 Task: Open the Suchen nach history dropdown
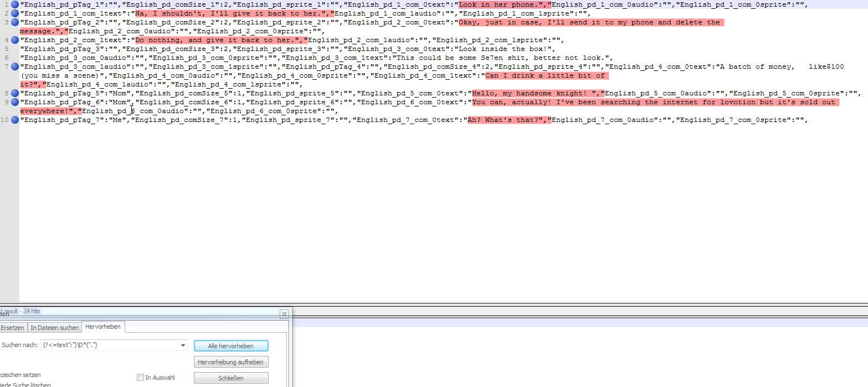coord(183,345)
